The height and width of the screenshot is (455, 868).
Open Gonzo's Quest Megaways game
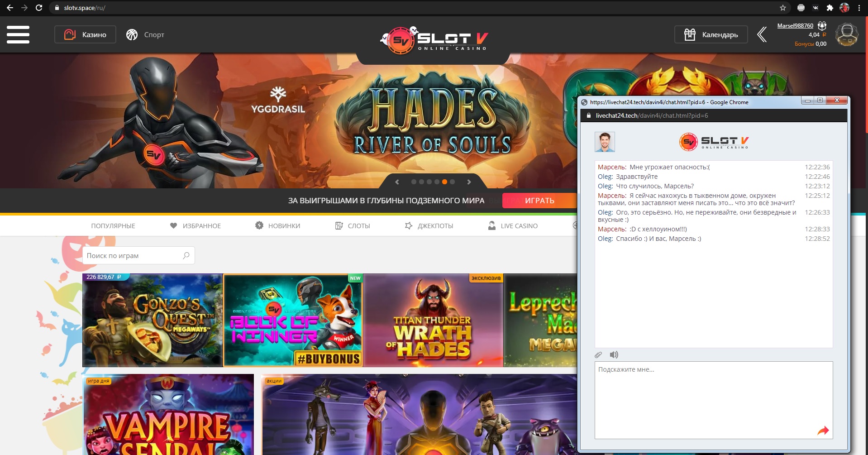click(153, 320)
